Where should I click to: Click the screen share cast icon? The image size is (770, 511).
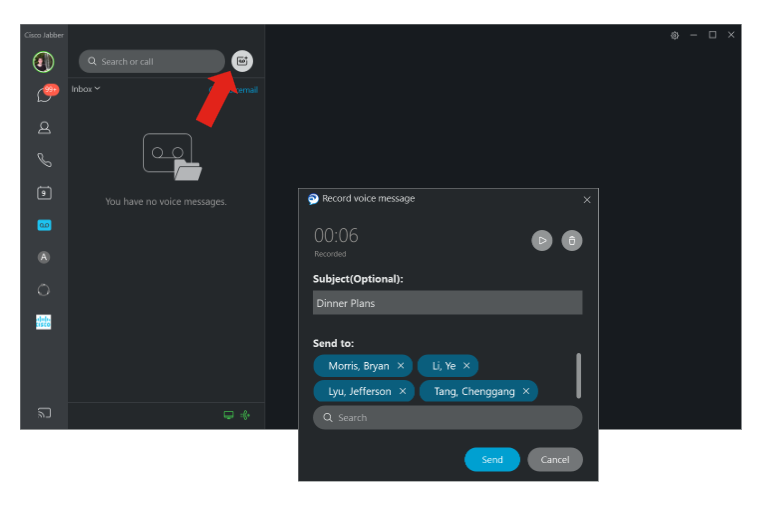click(x=44, y=413)
